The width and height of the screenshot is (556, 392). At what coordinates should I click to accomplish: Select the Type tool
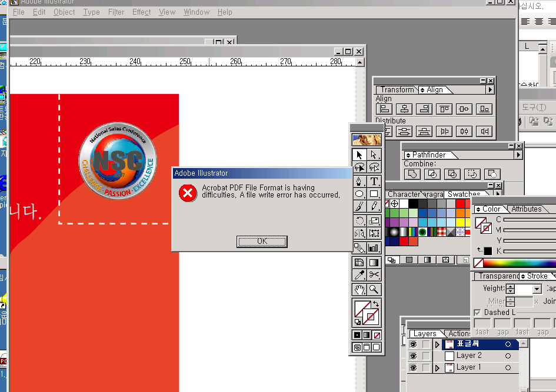coord(374,181)
